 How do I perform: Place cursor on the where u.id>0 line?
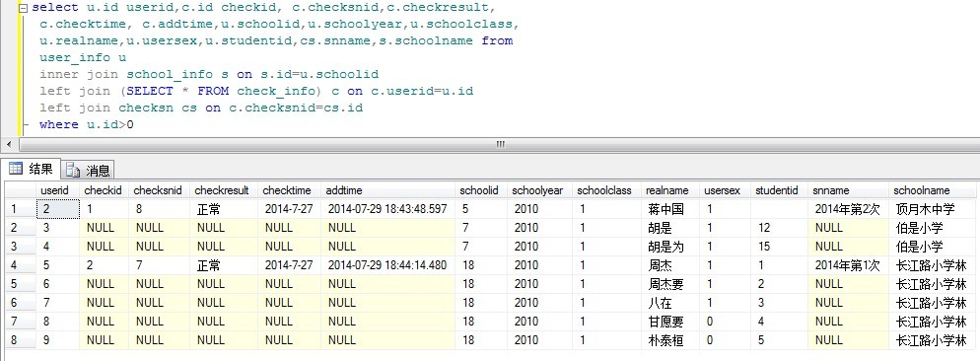coord(86,124)
